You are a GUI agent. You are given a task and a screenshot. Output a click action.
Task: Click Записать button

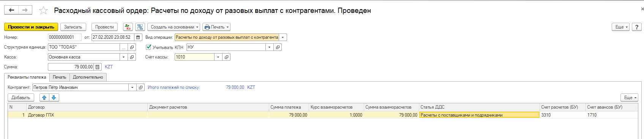coord(73,27)
